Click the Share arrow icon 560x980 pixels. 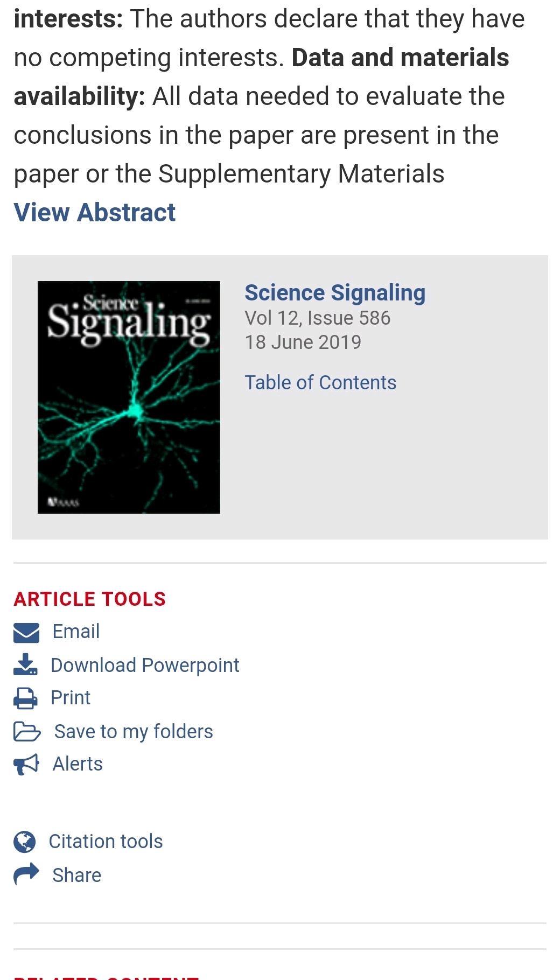(x=26, y=874)
